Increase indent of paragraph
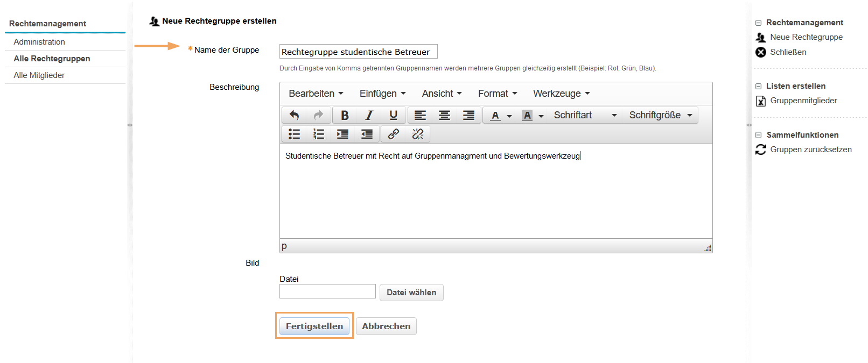 342,134
